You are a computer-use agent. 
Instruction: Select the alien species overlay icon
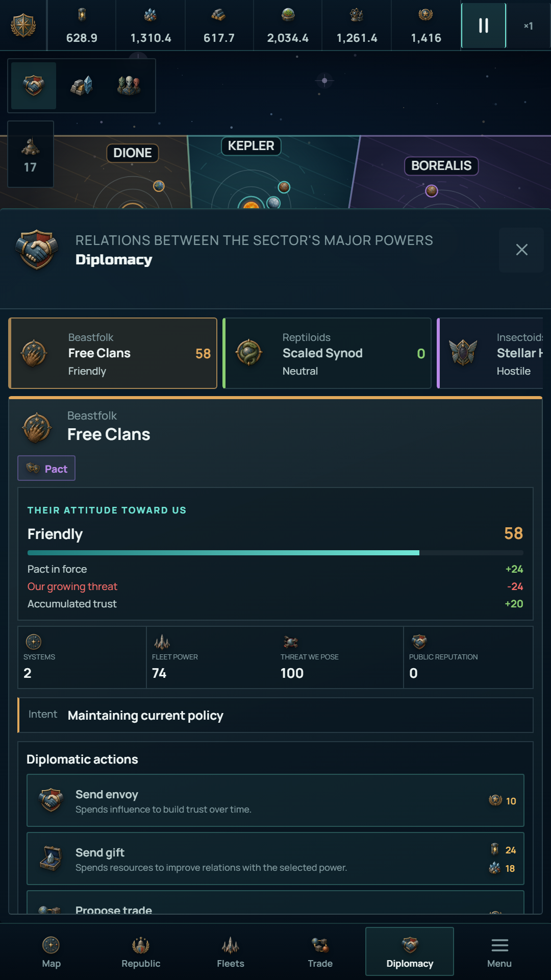[x=129, y=86]
